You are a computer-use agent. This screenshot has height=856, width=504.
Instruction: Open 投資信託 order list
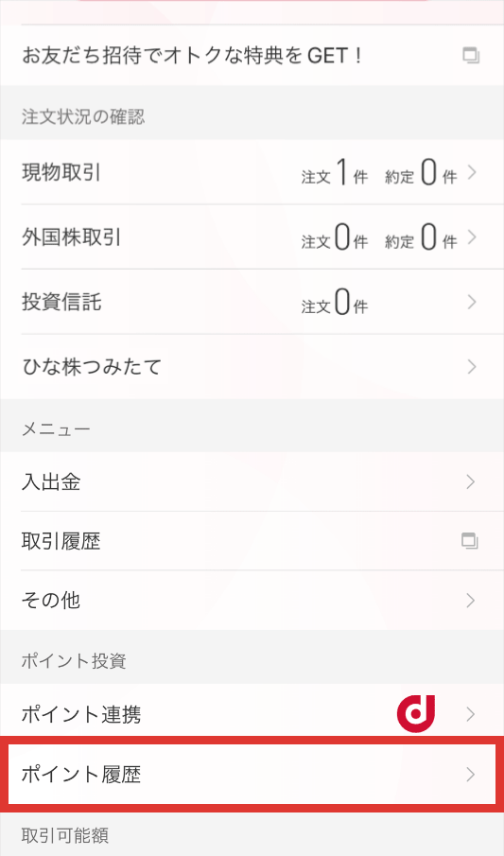pyautogui.click(x=252, y=302)
